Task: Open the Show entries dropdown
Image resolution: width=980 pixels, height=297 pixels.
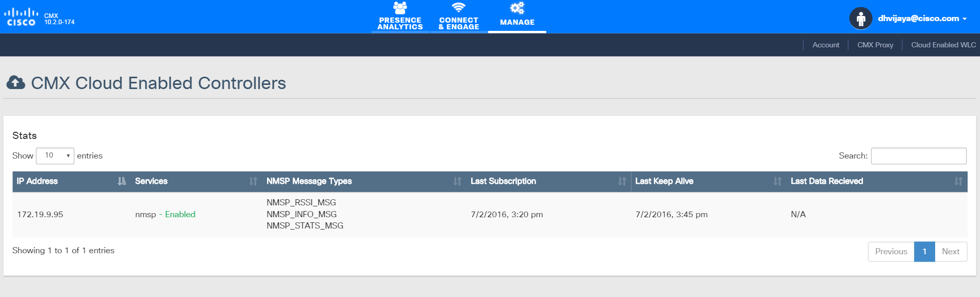Action: (x=55, y=155)
